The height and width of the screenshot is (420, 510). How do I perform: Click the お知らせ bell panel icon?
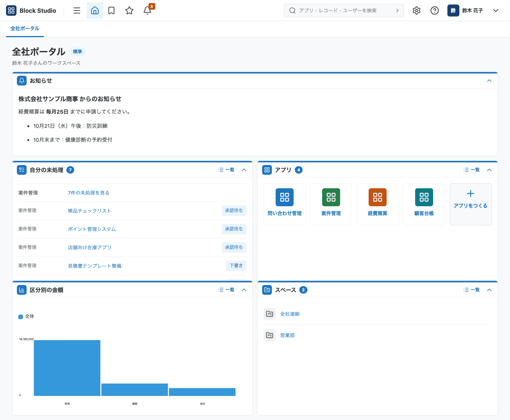click(x=22, y=81)
